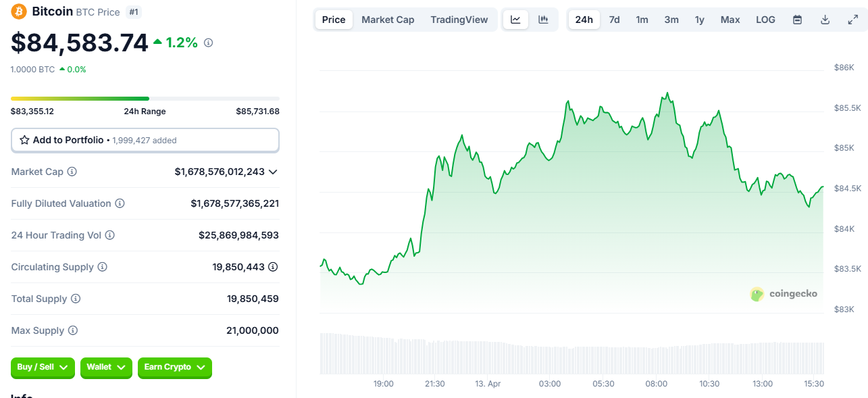Select the 1y time range
Image resolution: width=868 pixels, height=398 pixels.
pyautogui.click(x=699, y=20)
